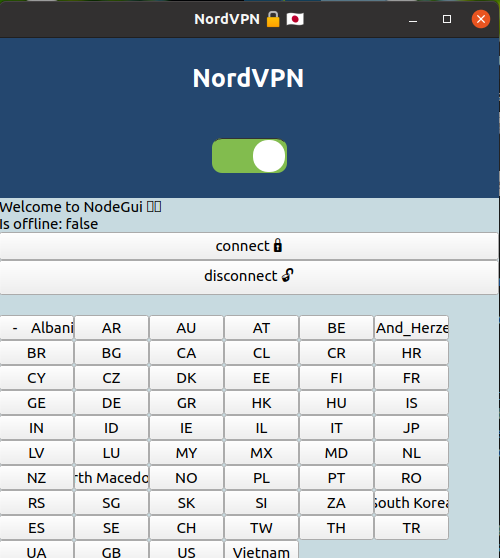The height and width of the screenshot is (558, 500).
Task: Choose the NL country button
Action: (x=411, y=453)
